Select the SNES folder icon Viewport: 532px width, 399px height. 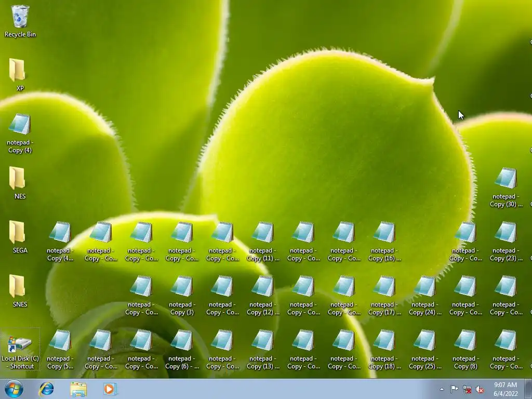point(20,291)
